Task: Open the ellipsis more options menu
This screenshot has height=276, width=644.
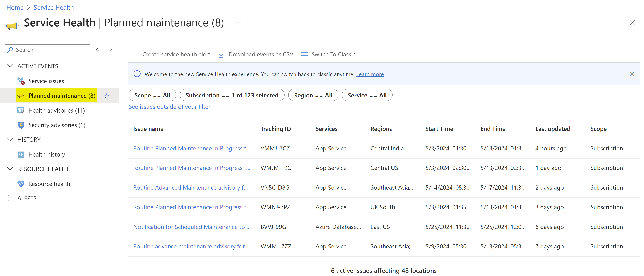Action: pyautogui.click(x=239, y=23)
